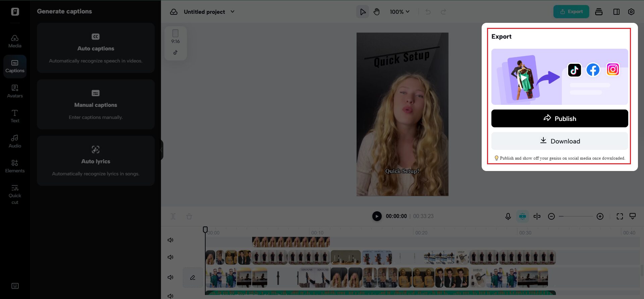Click the split clip icon in timeline toolbar
The image size is (644, 299).
[x=537, y=216]
